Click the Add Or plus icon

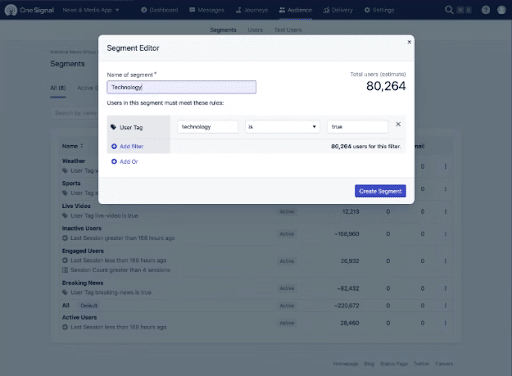tap(114, 162)
